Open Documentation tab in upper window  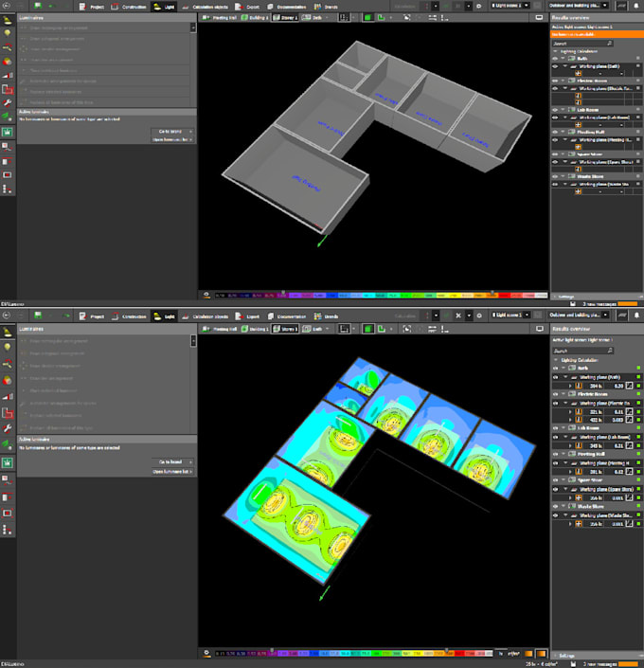[x=287, y=7]
